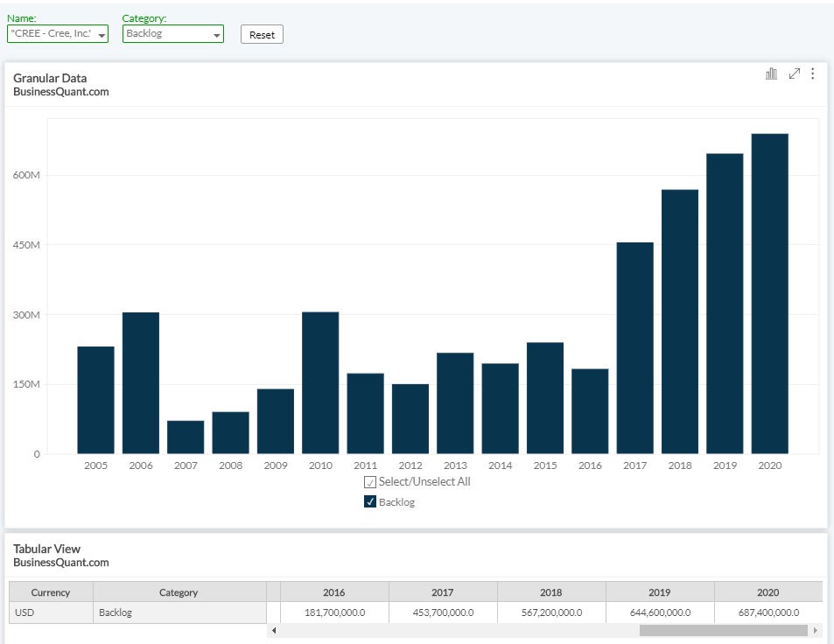Expand the Granular Data chart to fullscreen
The width and height of the screenshot is (834, 644).
click(x=794, y=73)
